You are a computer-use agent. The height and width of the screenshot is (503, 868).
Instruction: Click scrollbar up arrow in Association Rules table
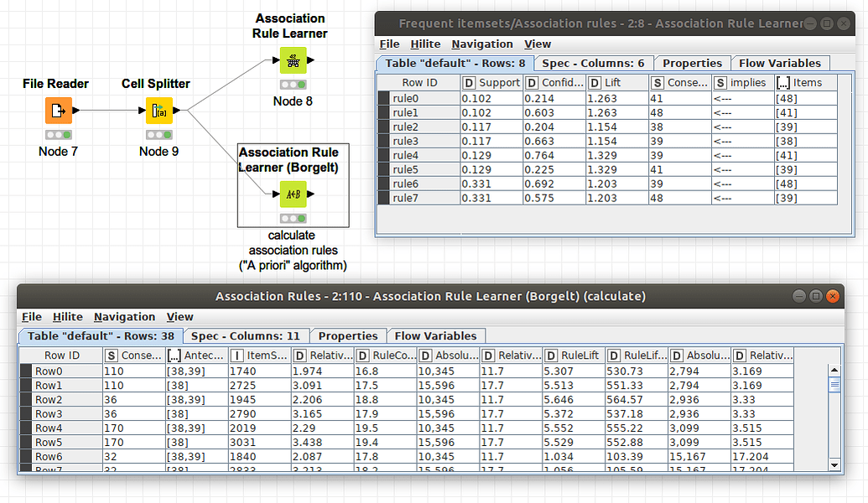(834, 370)
